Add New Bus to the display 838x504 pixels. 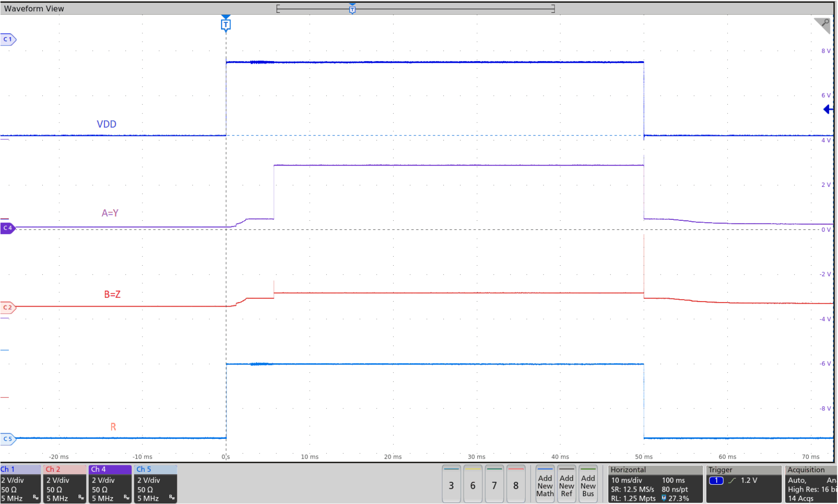588,485
